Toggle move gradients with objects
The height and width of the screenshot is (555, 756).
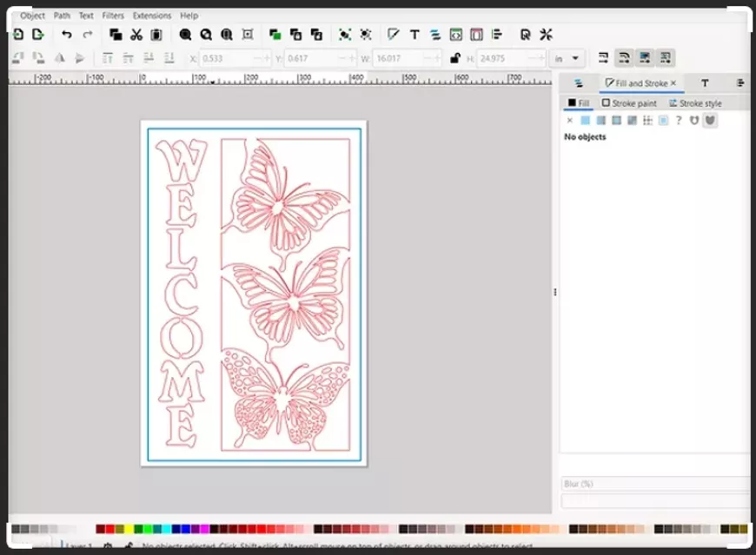tap(645, 58)
